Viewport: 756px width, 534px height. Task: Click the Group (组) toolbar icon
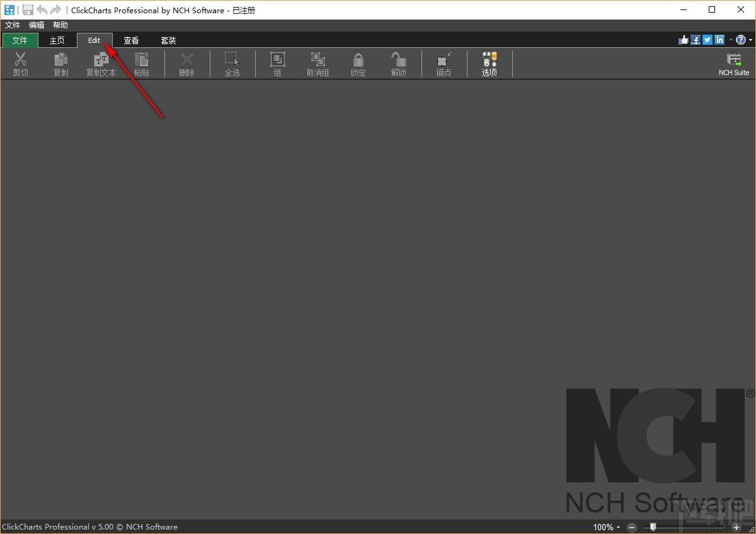click(x=278, y=60)
